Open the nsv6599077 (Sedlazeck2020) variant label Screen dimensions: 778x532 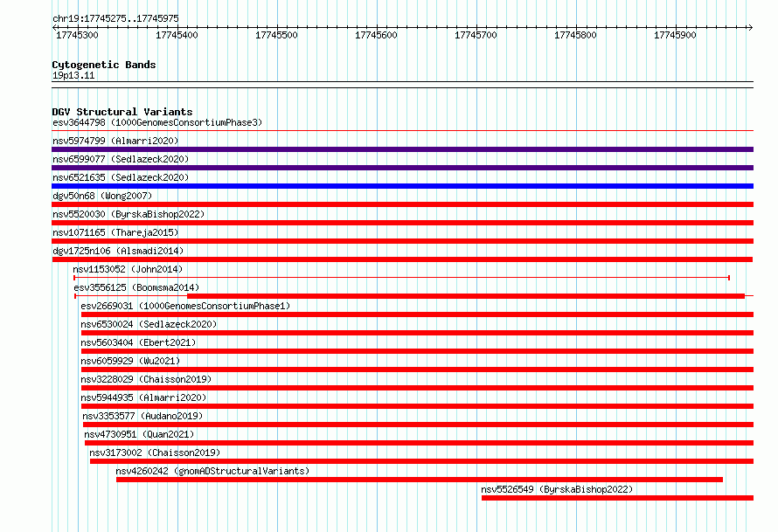click(x=121, y=159)
